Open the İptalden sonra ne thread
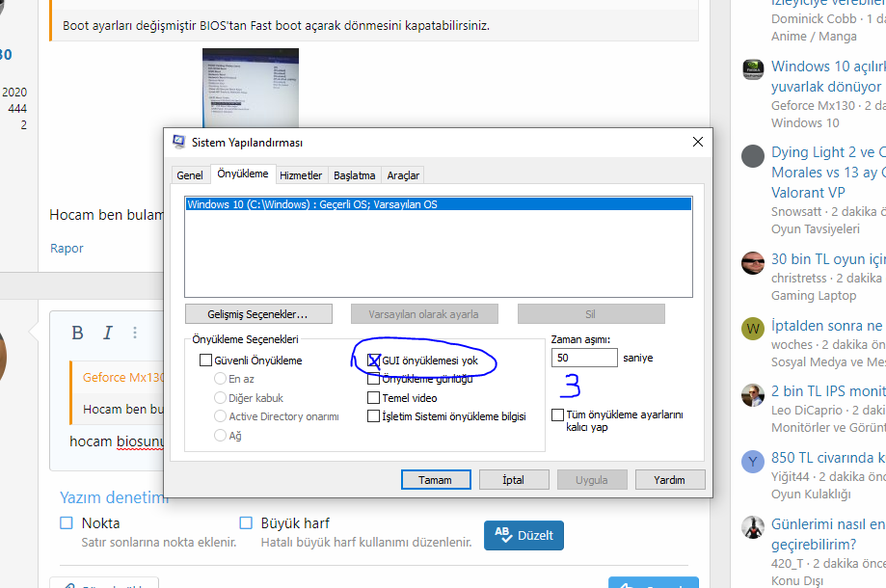 coord(828,326)
